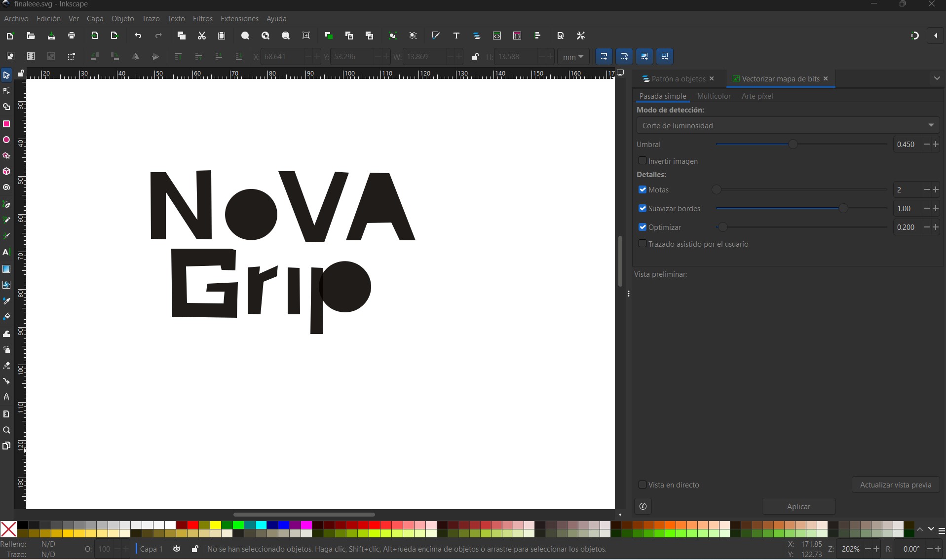The width and height of the screenshot is (946, 560).
Task: Enable the Vista en directo checkbox
Action: [643, 485]
